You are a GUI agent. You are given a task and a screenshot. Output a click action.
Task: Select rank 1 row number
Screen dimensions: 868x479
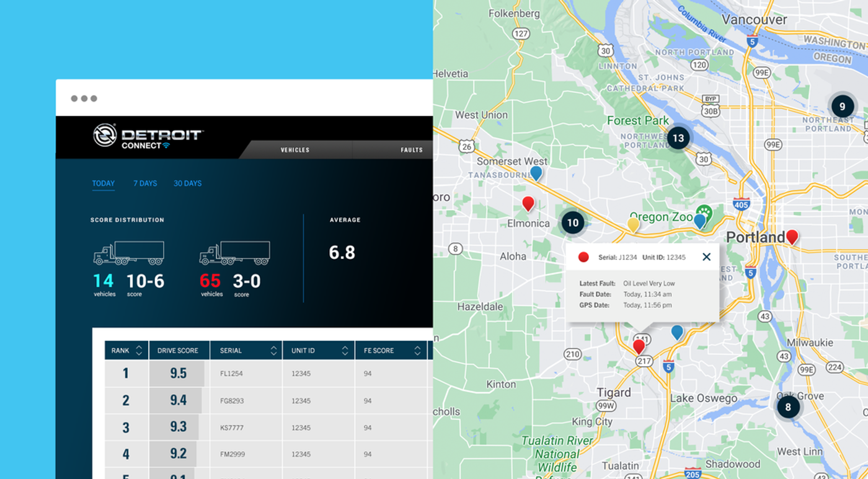tap(126, 374)
